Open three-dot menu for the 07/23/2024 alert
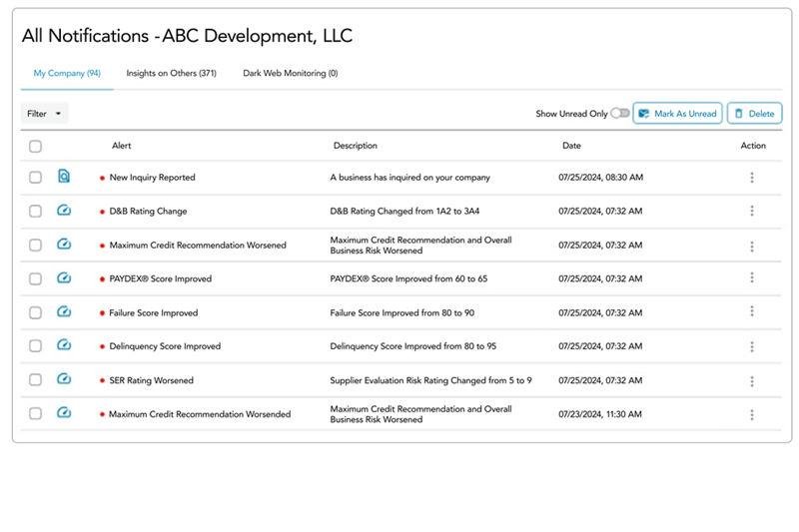The image size is (799, 532). point(752,414)
